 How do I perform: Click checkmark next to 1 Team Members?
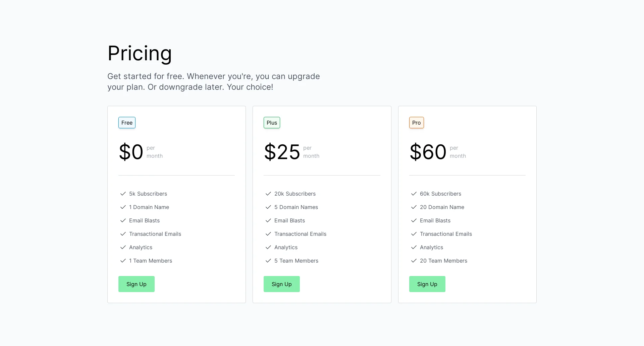point(123,261)
